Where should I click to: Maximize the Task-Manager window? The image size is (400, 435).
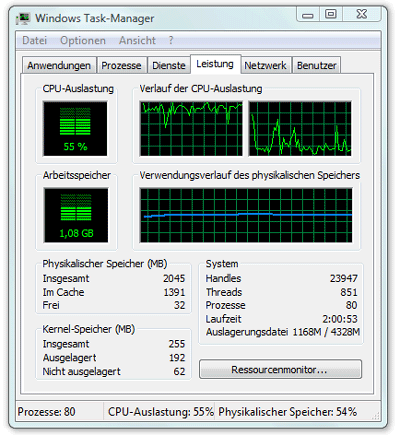[x=331, y=14]
